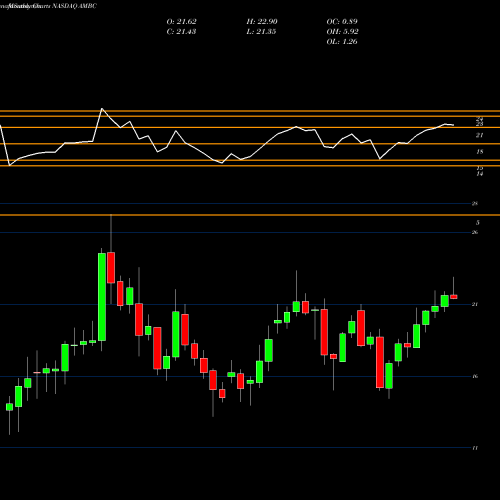Click the 26 price axis label
Viewport: 500px width, 500px height.
(x=475, y=232)
